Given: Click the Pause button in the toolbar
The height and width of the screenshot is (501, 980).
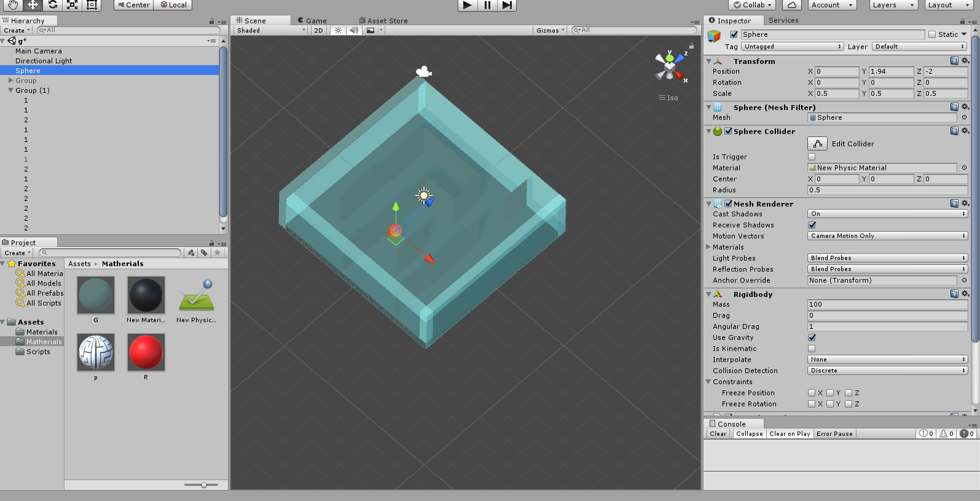Looking at the screenshot, I should click(487, 5).
